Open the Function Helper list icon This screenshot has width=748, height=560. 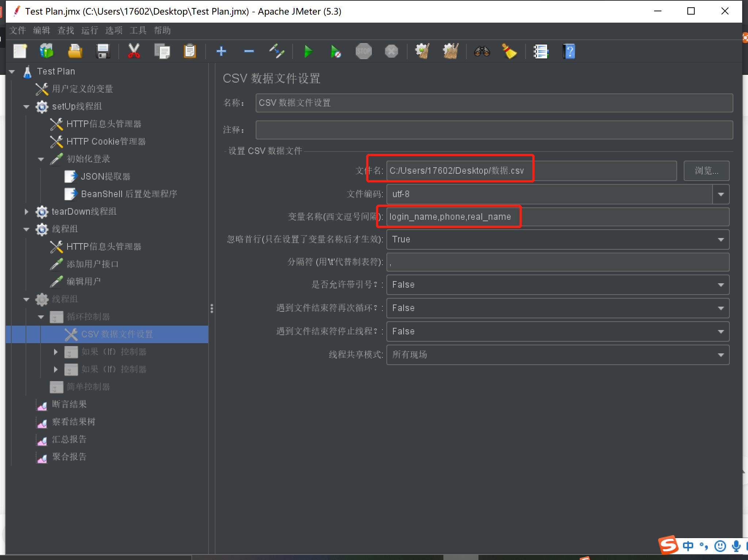(541, 51)
